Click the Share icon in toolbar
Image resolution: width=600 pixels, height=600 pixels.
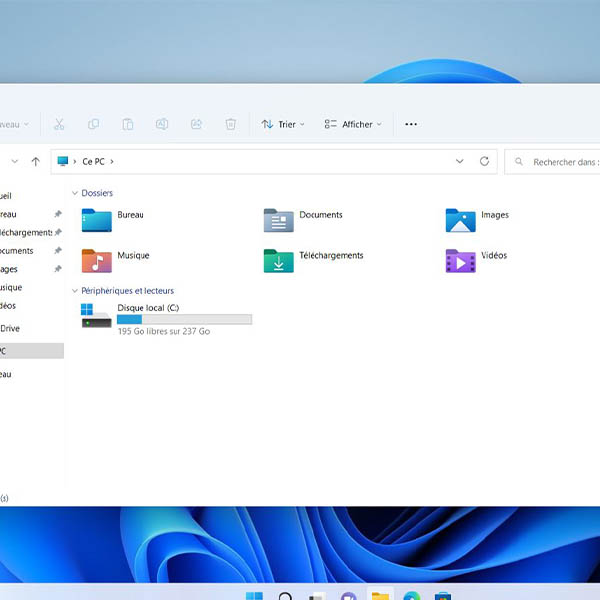coord(196,124)
